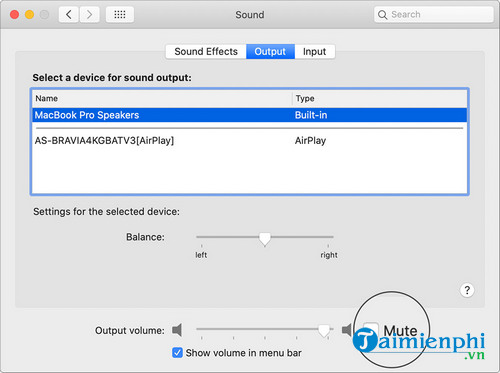Click the Name column header
The width and height of the screenshot is (500, 373).
point(162,99)
